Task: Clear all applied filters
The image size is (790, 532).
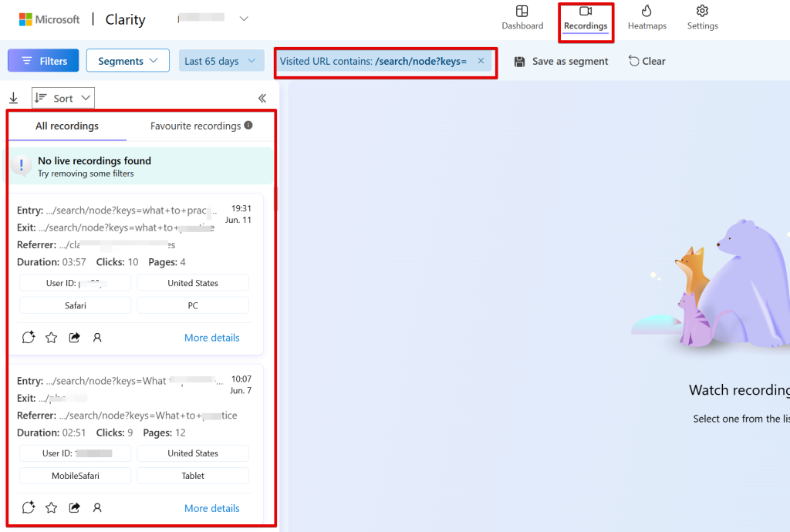Action: [x=647, y=62]
